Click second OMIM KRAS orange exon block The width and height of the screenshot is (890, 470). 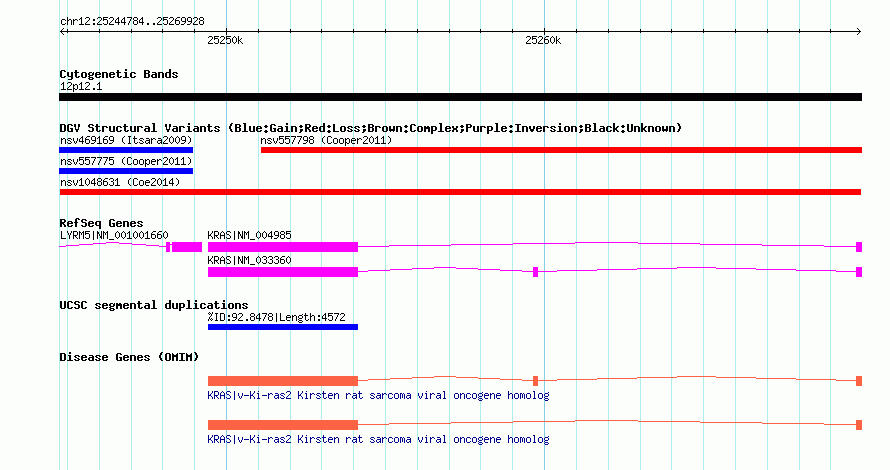pos(283,425)
